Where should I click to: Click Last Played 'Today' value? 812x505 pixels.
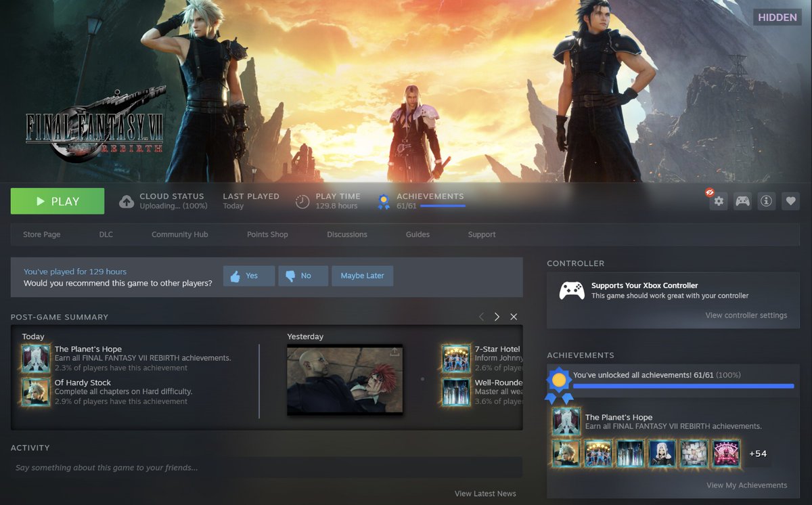tap(233, 206)
